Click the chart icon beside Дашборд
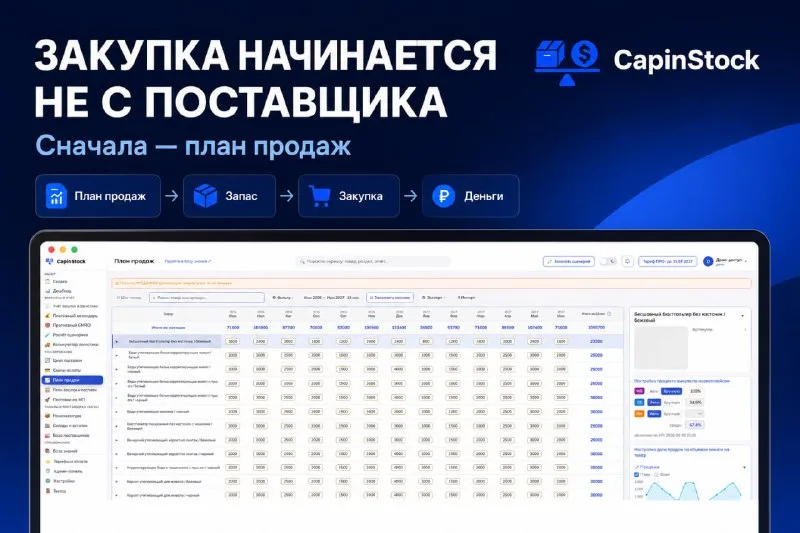The width and height of the screenshot is (800, 533). pos(47,291)
